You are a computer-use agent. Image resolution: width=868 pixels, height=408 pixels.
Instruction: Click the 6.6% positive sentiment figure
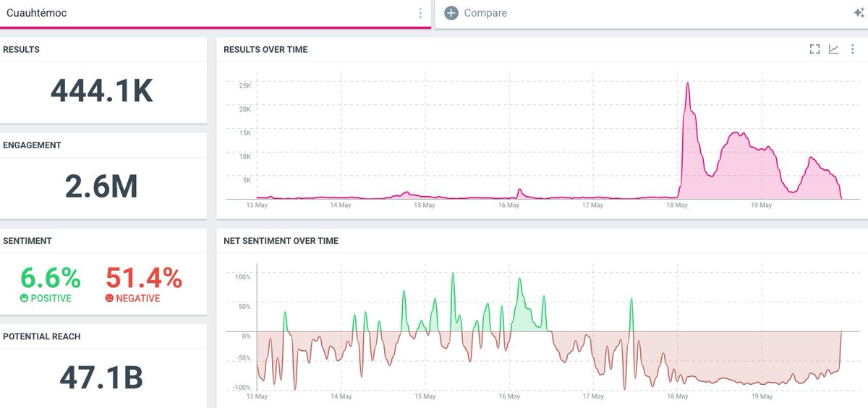tap(51, 278)
